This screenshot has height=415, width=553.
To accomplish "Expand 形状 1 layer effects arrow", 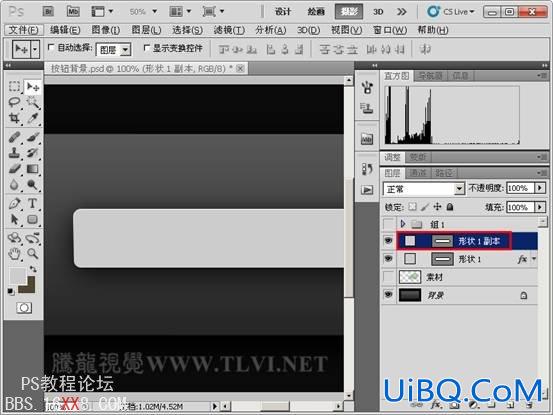I will (534, 259).
